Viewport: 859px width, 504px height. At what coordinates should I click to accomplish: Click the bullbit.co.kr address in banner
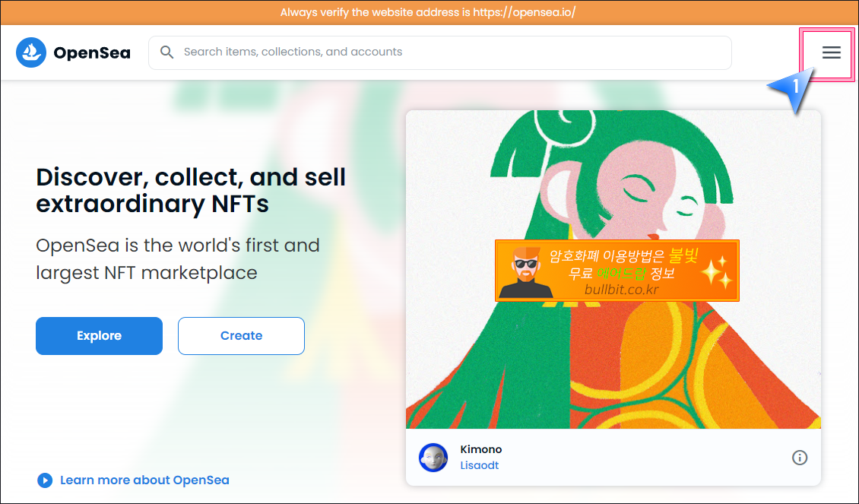point(621,290)
